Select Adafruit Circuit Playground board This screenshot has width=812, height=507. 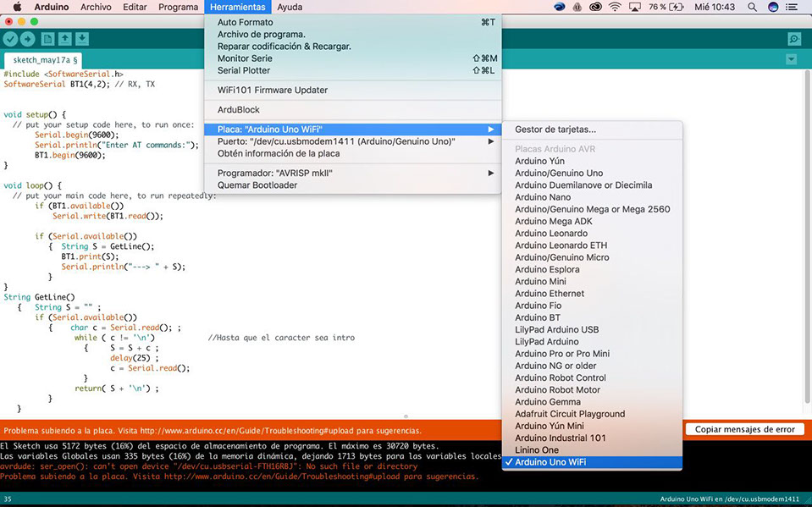click(592, 414)
